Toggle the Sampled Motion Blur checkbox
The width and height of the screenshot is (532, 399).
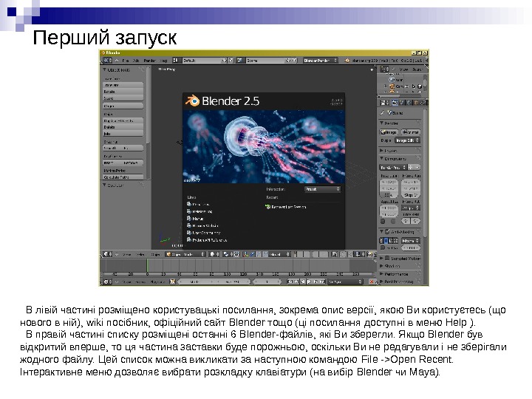coord(386,258)
